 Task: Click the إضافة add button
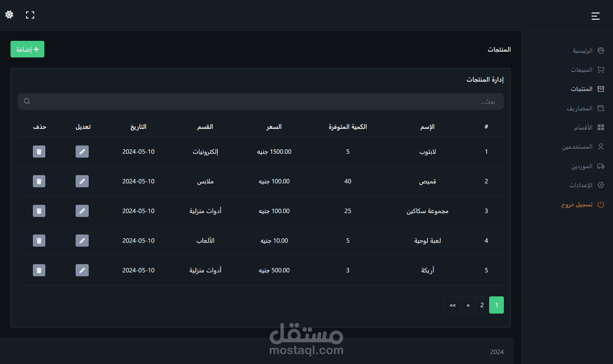click(27, 49)
